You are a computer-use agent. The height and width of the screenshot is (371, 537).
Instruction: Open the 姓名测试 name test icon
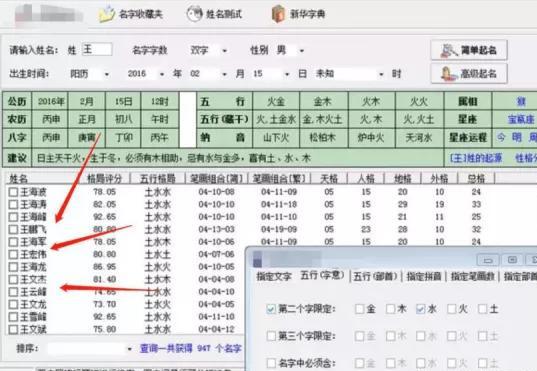(x=195, y=14)
